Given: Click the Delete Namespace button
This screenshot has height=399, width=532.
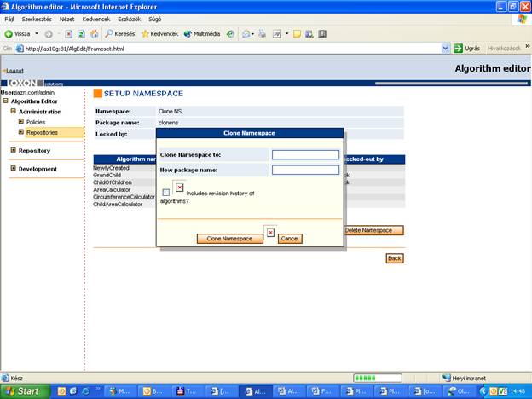Looking at the screenshot, I should [373, 230].
